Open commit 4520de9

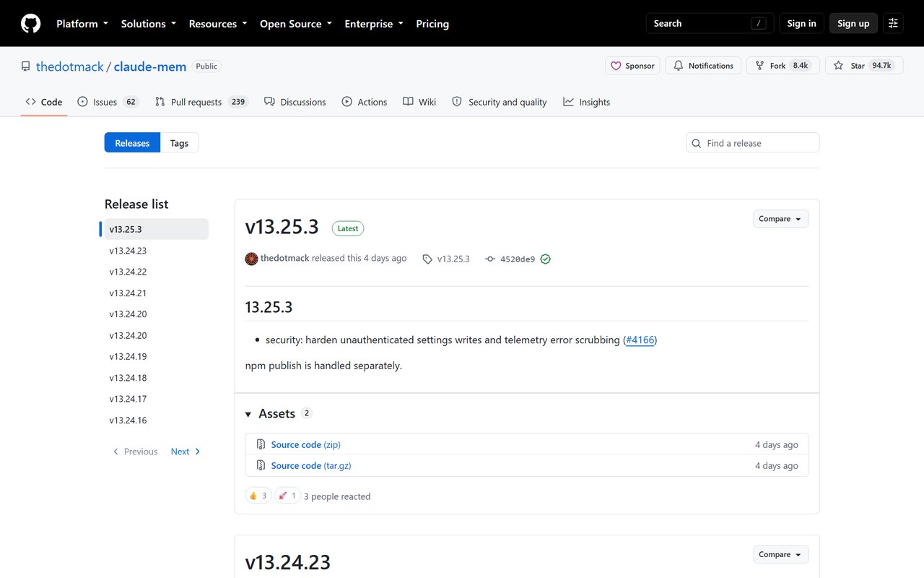(518, 259)
